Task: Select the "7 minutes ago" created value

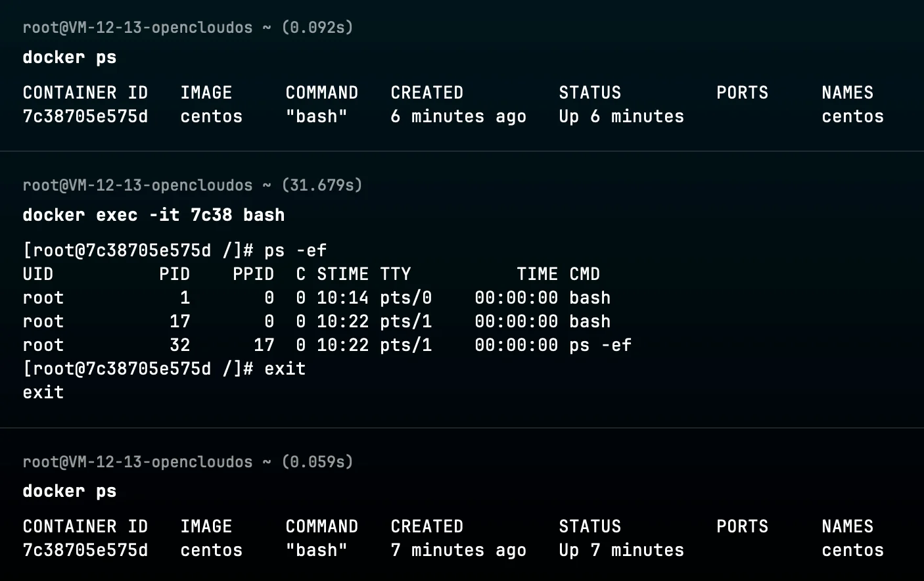Action: click(458, 550)
